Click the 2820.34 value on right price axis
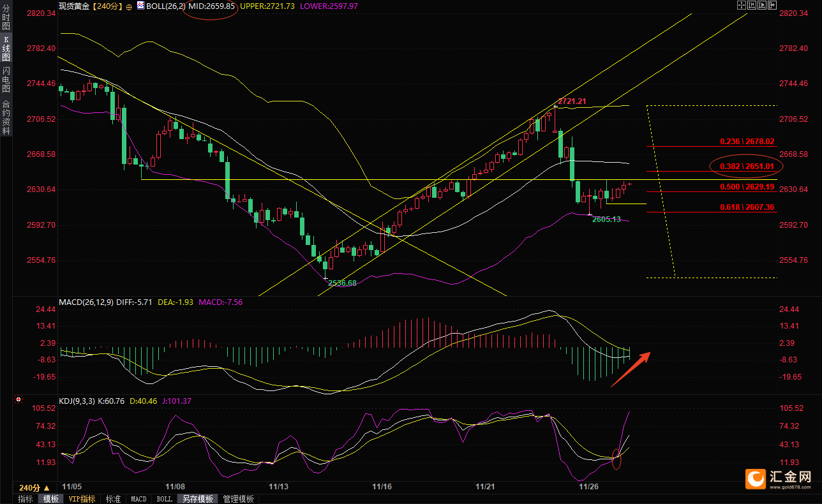This screenshot has width=822, height=504. click(793, 13)
